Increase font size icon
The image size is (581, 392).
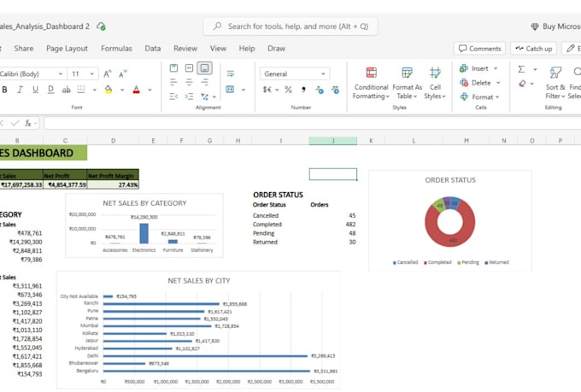pyautogui.click(x=108, y=73)
